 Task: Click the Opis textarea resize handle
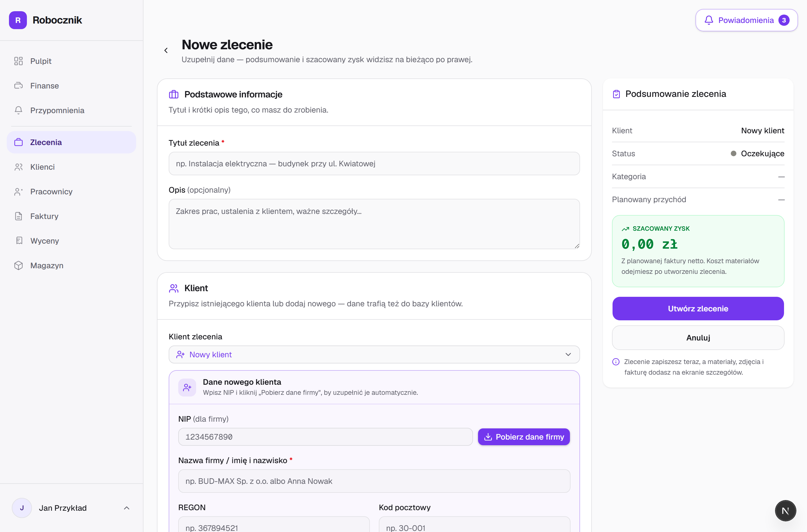577,246
